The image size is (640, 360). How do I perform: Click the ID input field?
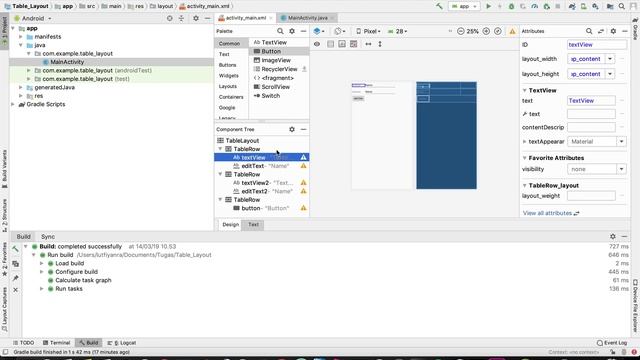click(x=596, y=45)
